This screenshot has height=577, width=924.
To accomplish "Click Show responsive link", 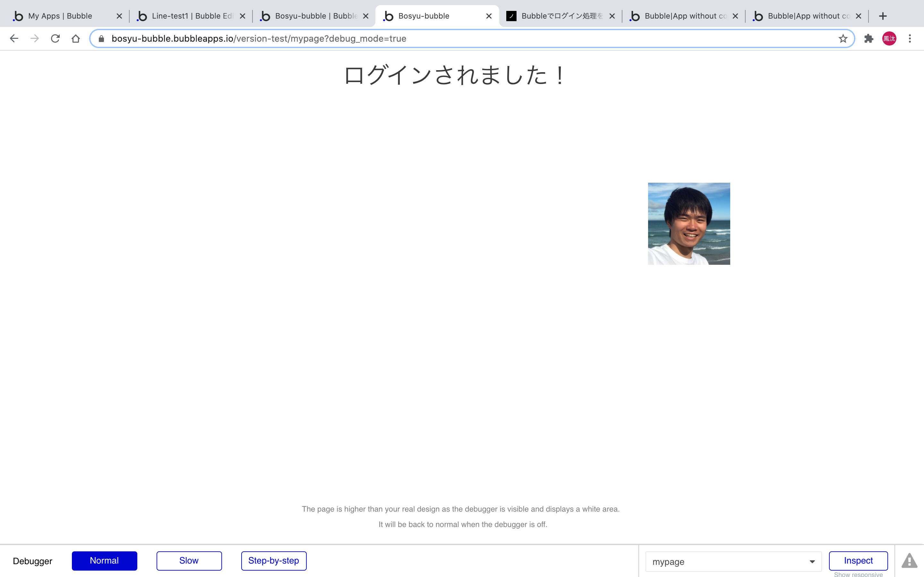I will coord(858,574).
